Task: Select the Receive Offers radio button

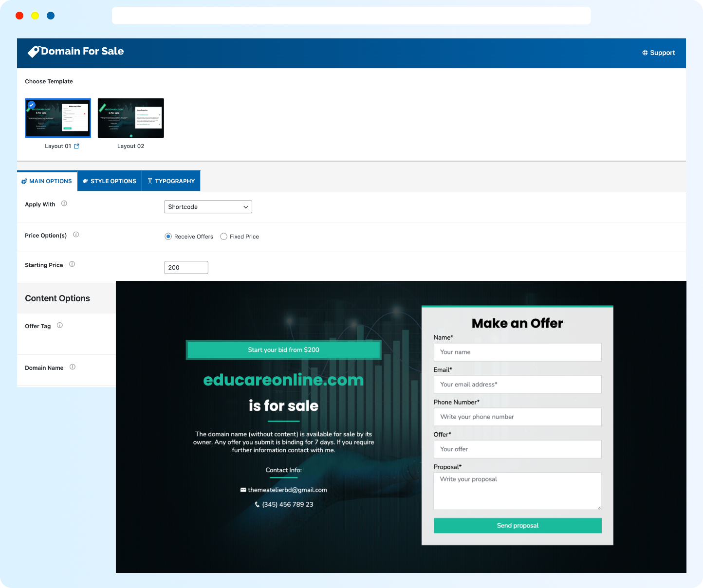Action: [168, 237]
